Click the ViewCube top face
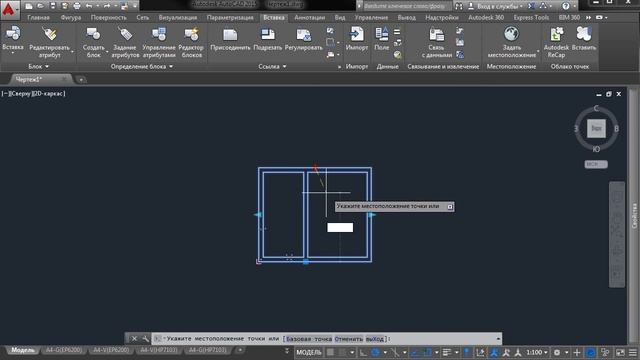This screenshot has height=360, width=640. pyautogui.click(x=596, y=129)
